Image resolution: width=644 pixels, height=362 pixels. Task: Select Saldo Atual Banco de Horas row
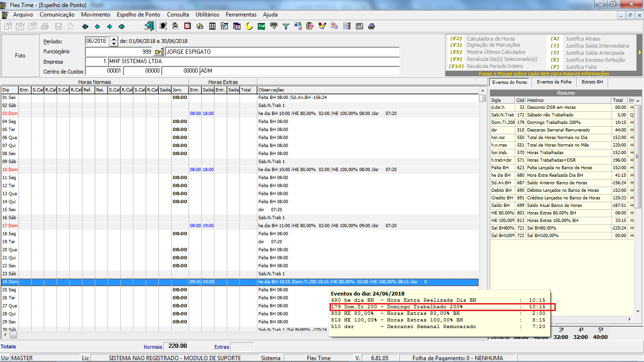562,206
